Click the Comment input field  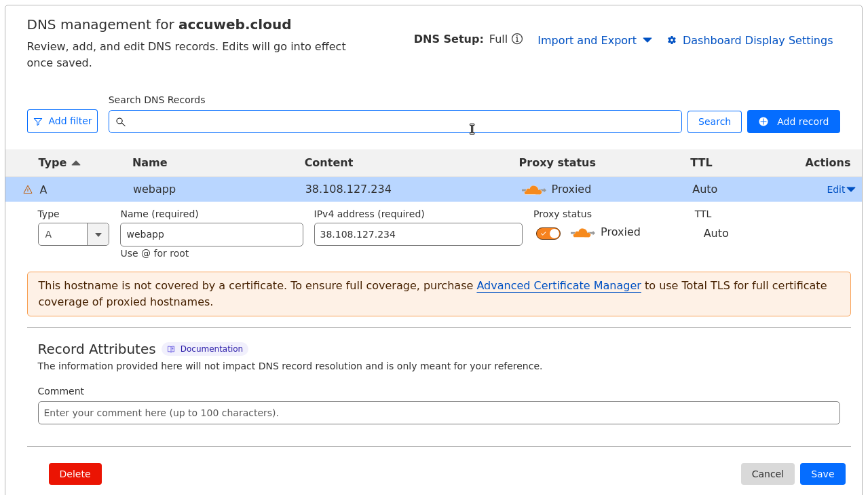(438, 413)
